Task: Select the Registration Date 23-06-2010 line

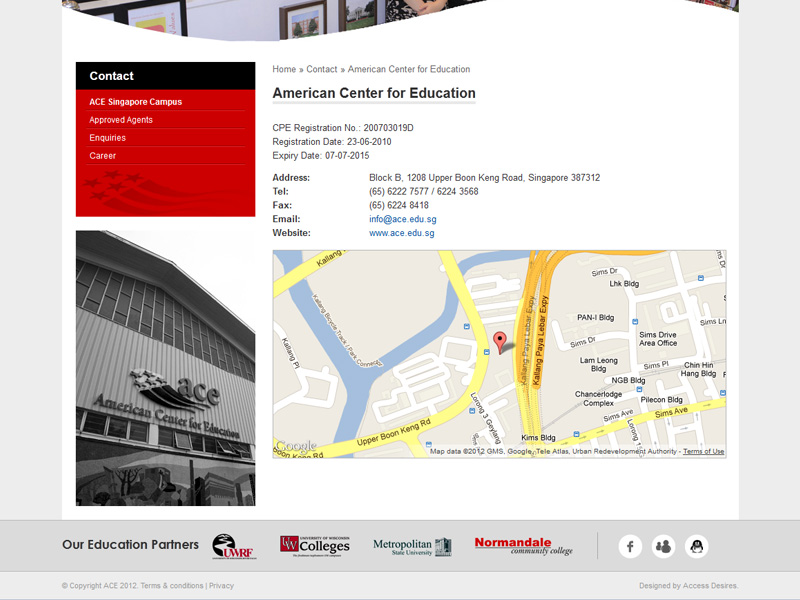Action: (x=332, y=142)
